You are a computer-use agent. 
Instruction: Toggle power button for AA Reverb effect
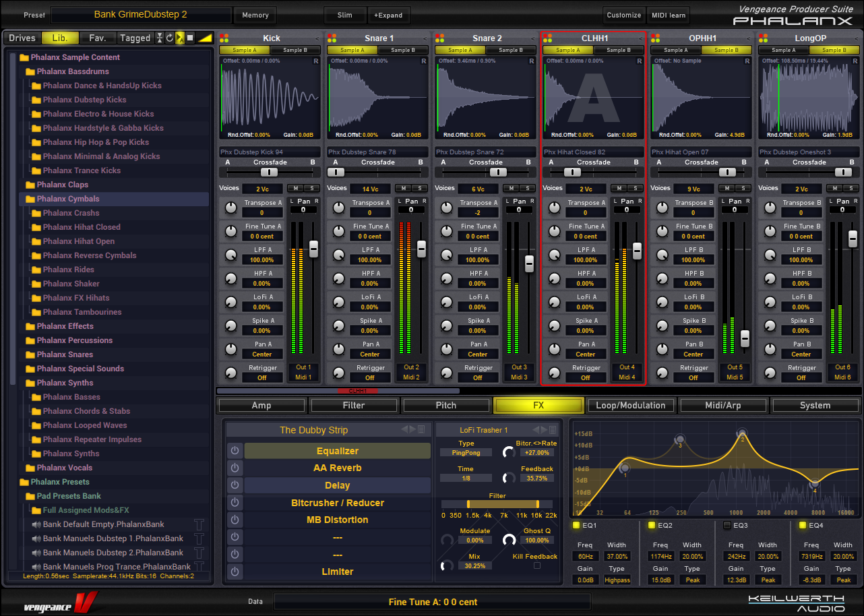[x=235, y=468]
